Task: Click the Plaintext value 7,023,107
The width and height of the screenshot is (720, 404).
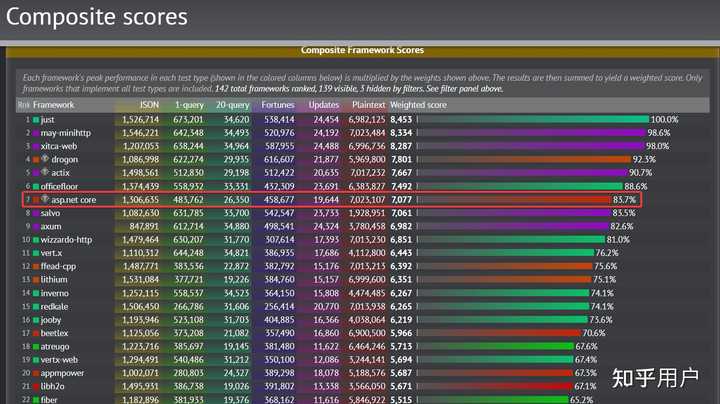Action: [x=367, y=200]
